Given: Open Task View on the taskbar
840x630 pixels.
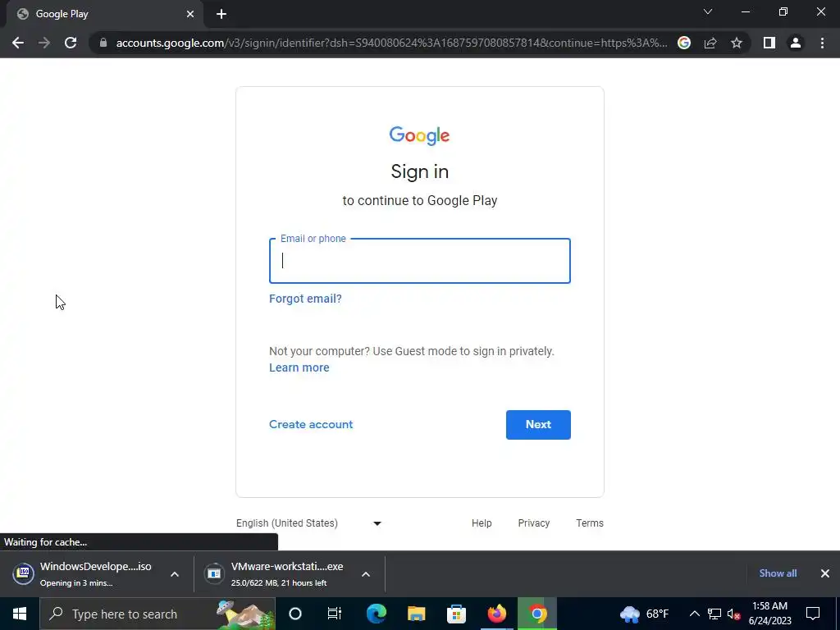Looking at the screenshot, I should tap(335, 614).
